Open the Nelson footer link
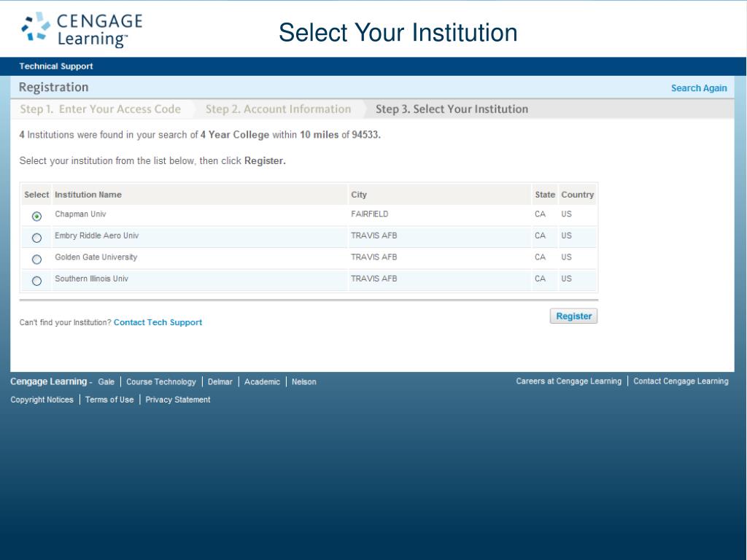The height and width of the screenshot is (560, 747). click(x=304, y=382)
